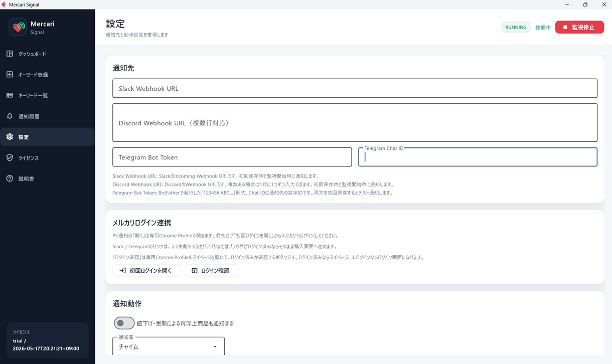Click the Discord Webhook URL text area
The image size is (612, 364).
point(355,123)
